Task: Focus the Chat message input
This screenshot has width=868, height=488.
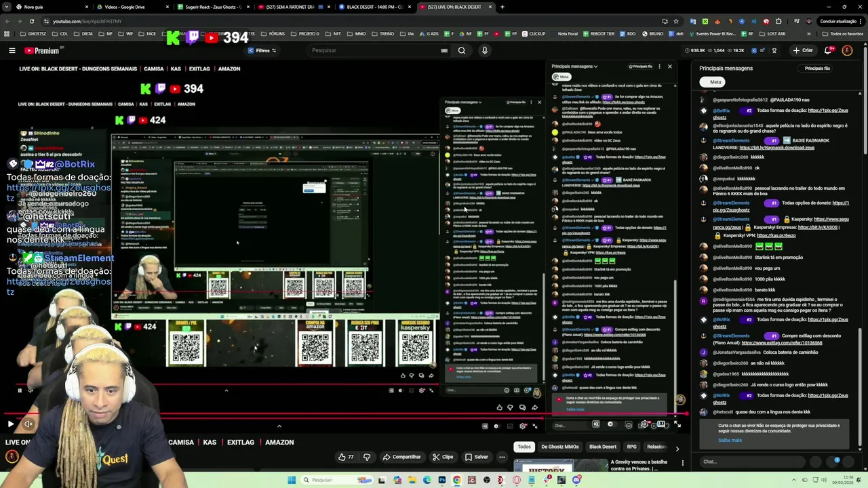Action: (753, 462)
